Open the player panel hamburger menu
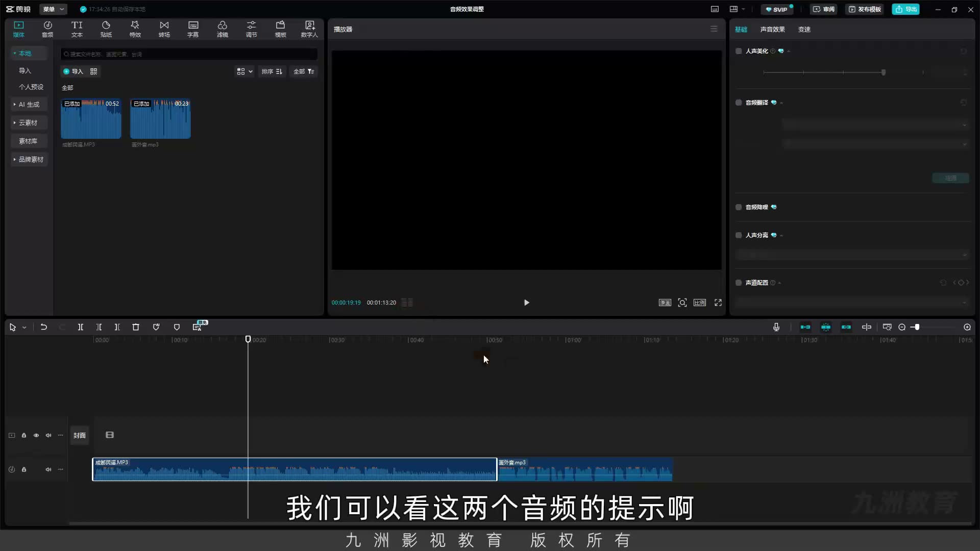The image size is (980, 551). pyautogui.click(x=714, y=29)
